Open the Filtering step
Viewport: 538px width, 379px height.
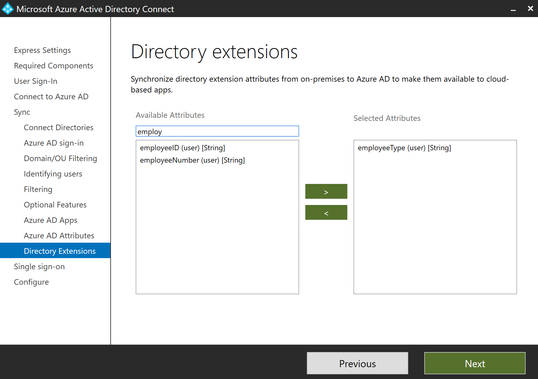38,189
